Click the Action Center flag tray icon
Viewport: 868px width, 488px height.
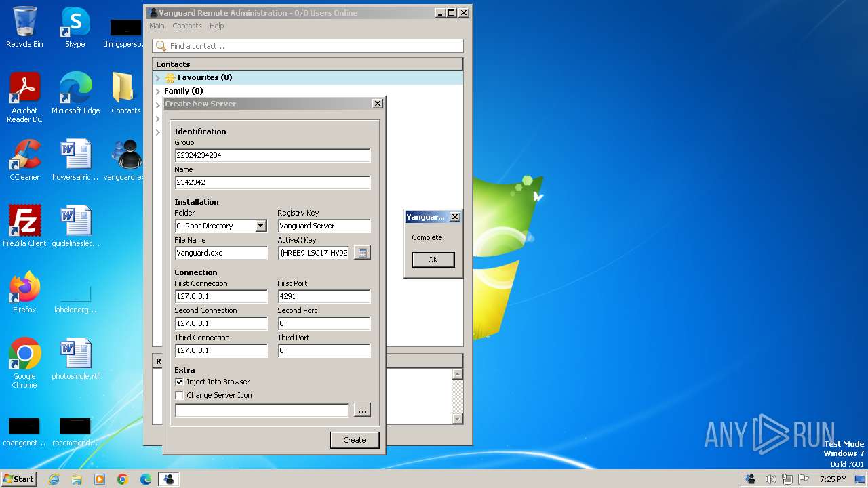coord(804,479)
